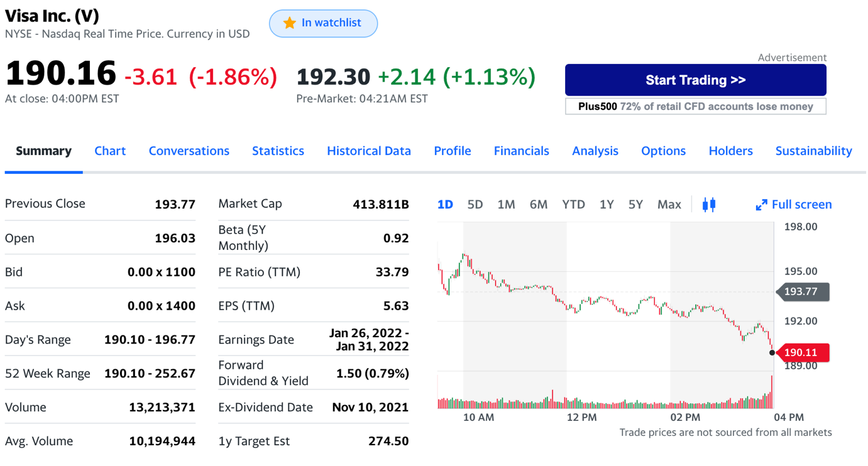
Task: Click the Market Cap value 413.811B
Action: click(x=381, y=204)
